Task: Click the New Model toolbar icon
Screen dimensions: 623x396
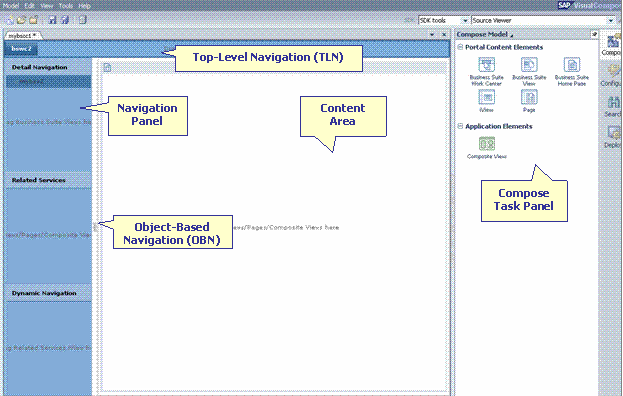Action: click(x=10, y=19)
